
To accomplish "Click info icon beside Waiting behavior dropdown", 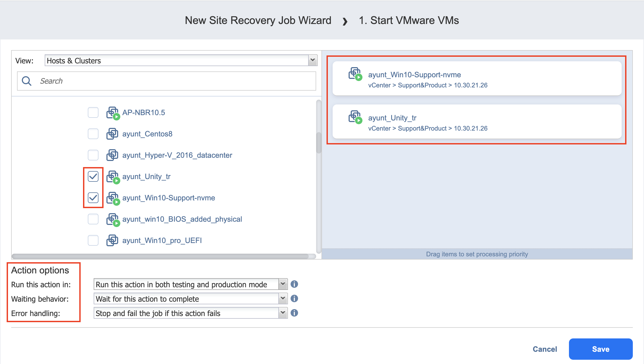I will [x=294, y=298].
